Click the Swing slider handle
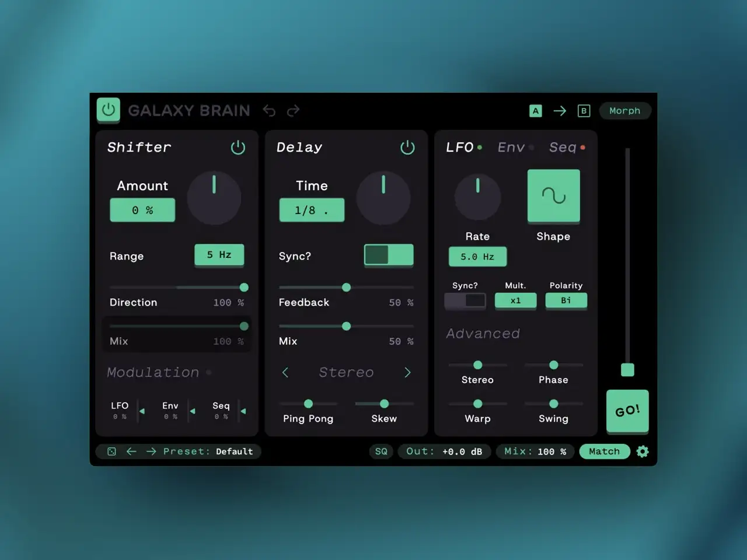 pos(553,404)
